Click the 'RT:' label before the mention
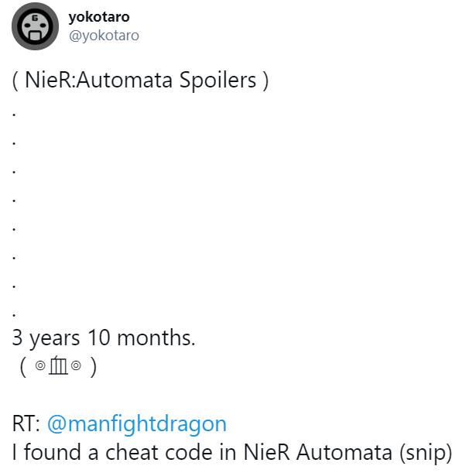 point(28,424)
